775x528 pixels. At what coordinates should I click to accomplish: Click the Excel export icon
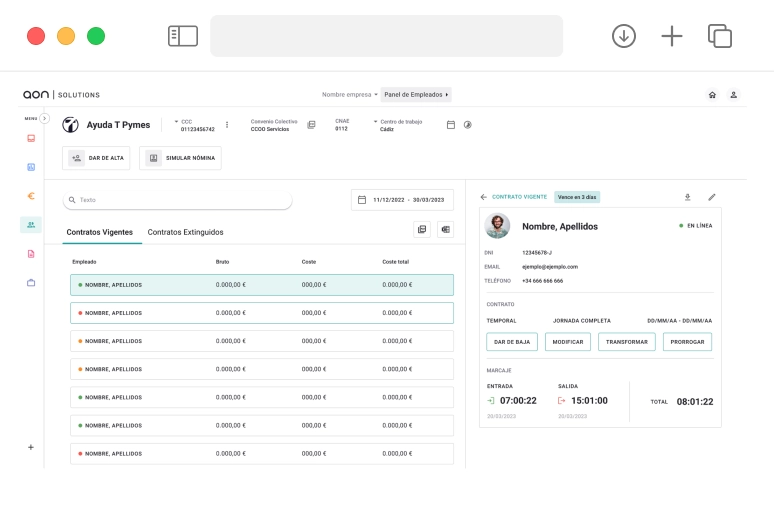[445, 229]
